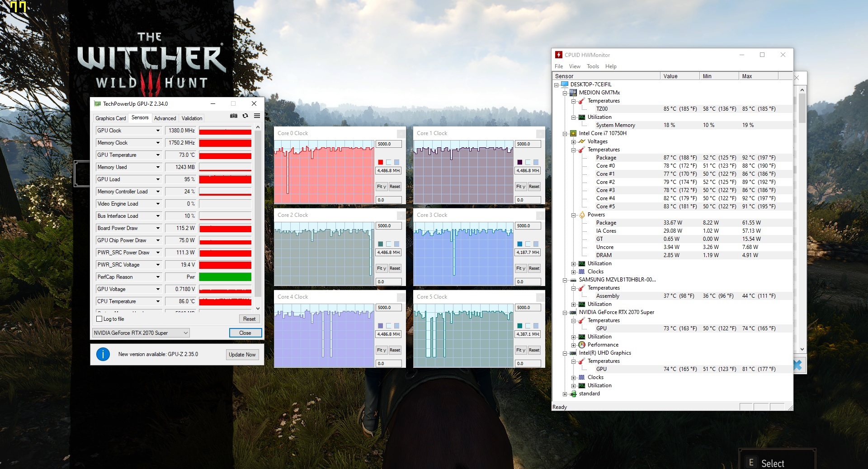The image size is (868, 469).
Task: Click the Voltages lightning icon in HWMonitor
Action: pos(582,141)
